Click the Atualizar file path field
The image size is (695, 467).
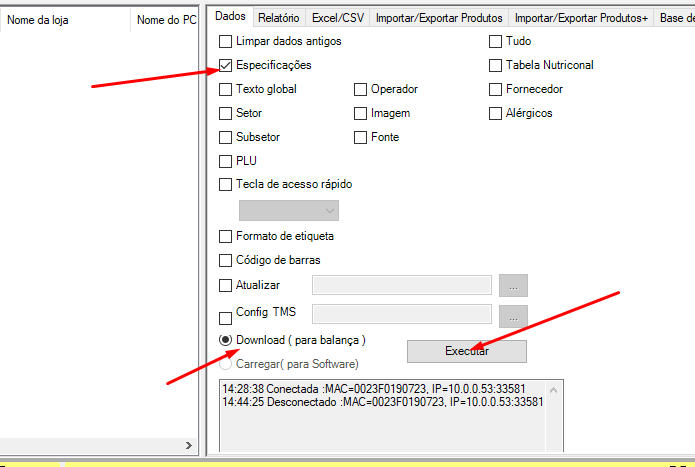click(401, 285)
